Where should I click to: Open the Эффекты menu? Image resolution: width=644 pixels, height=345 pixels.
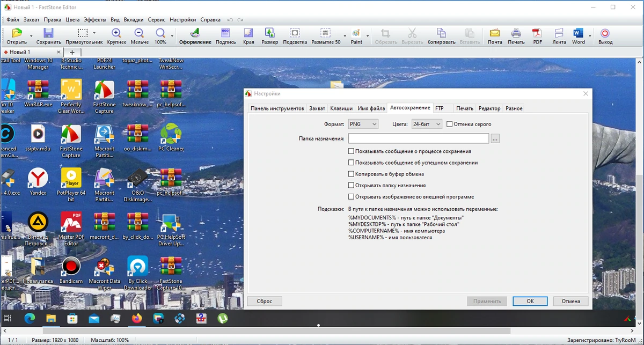pyautogui.click(x=94, y=19)
